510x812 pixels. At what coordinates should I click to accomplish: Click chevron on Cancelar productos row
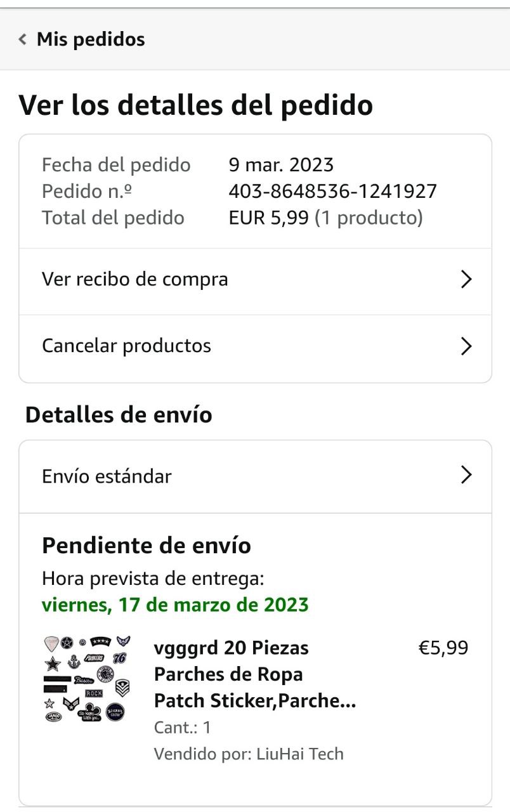pyautogui.click(x=466, y=346)
